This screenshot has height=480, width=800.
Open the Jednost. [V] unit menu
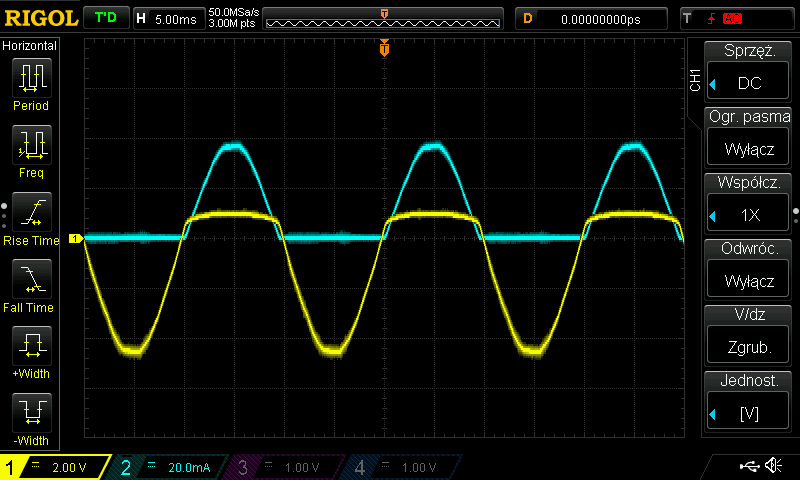coord(748,401)
